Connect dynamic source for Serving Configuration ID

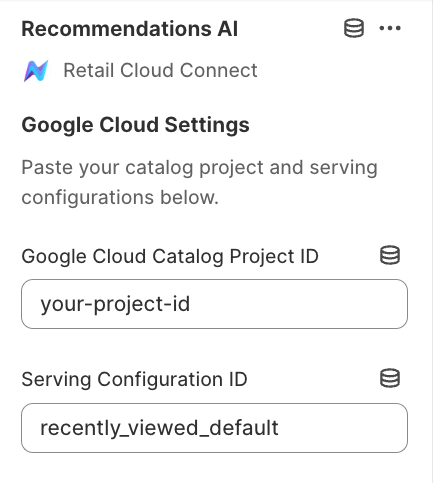pyautogui.click(x=390, y=378)
